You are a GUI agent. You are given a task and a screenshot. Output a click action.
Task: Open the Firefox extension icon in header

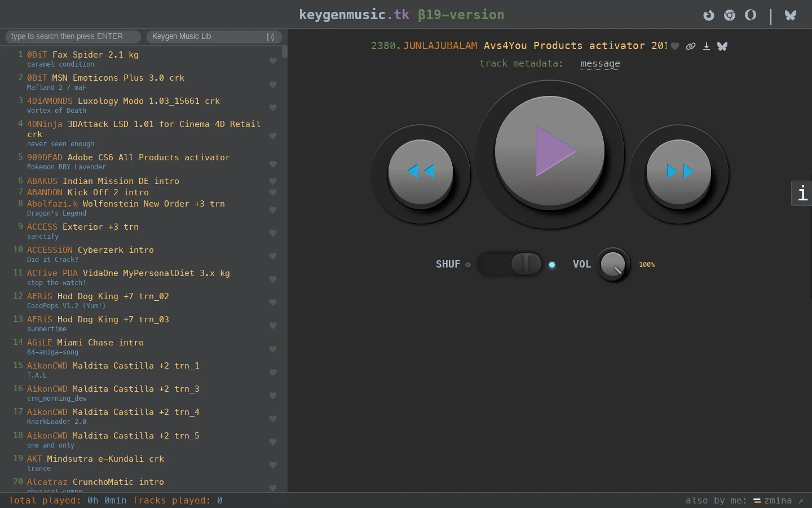coord(709,15)
